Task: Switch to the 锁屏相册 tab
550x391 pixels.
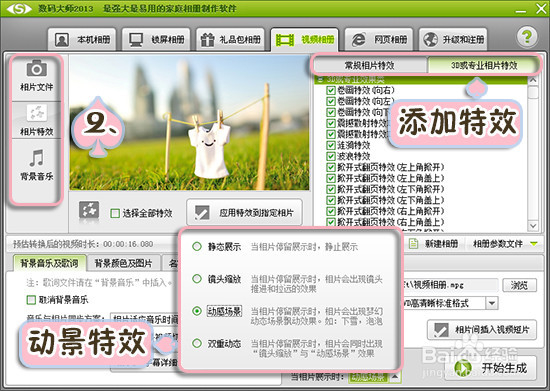Action: click(156, 39)
